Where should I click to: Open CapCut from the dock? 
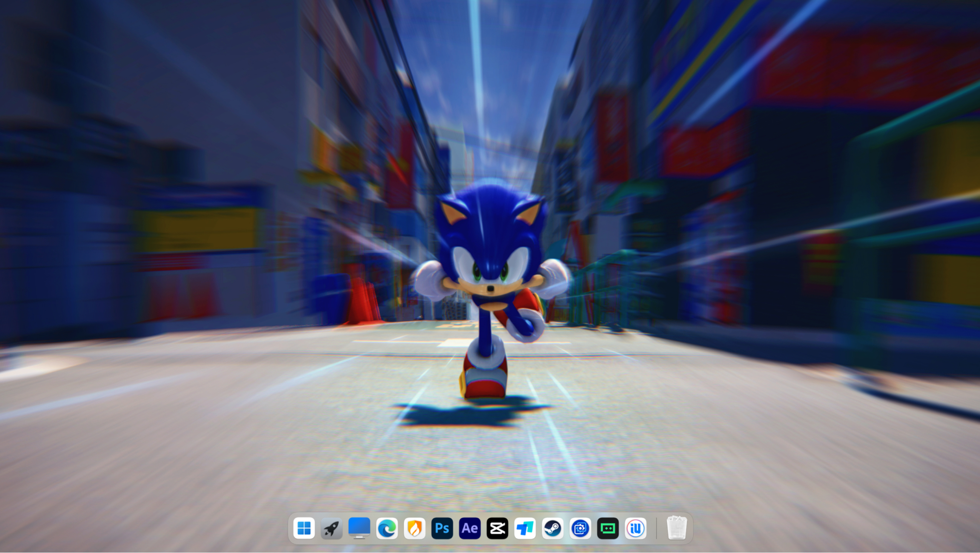[497, 528]
